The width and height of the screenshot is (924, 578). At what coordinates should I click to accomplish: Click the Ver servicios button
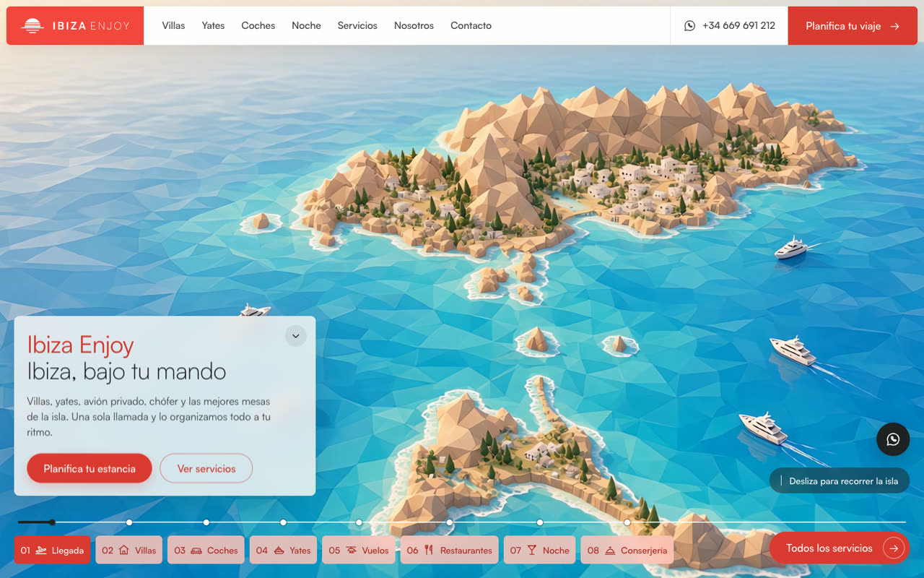(206, 469)
